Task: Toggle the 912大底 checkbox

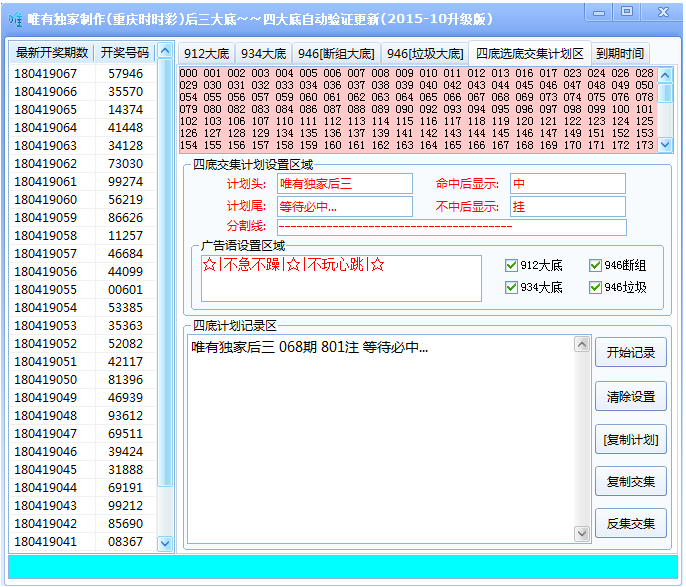Action: tap(513, 265)
